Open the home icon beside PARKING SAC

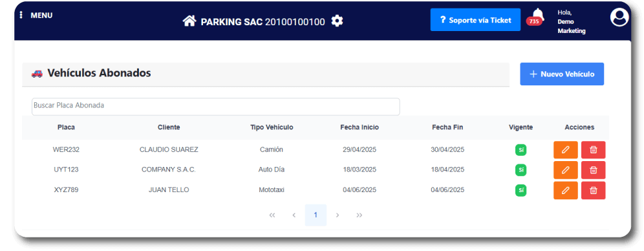pos(189,21)
